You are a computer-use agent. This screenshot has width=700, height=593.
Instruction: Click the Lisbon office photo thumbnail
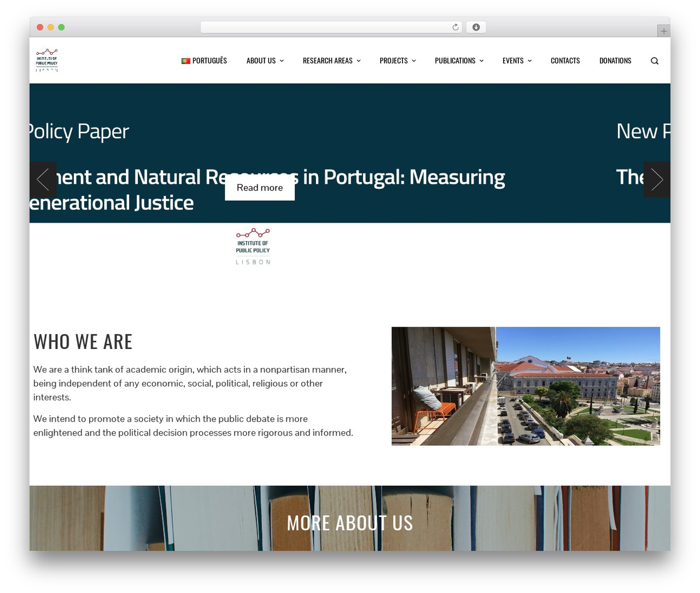[526, 386]
